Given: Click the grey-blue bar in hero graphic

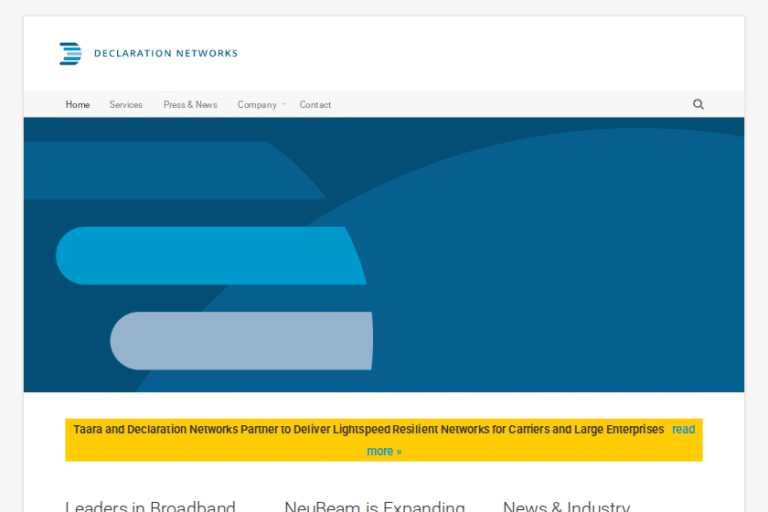Looking at the screenshot, I should [240, 340].
